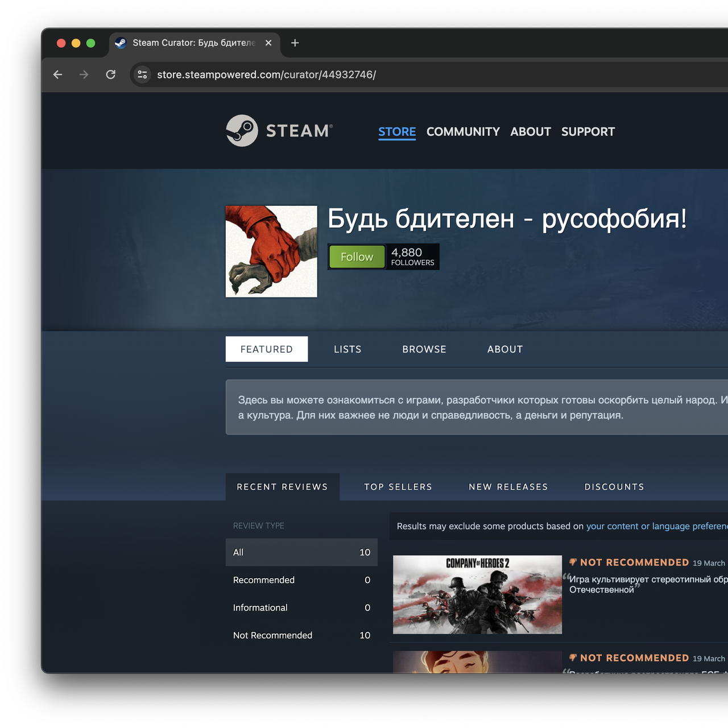Image resolution: width=728 pixels, height=728 pixels.
Task: Select the RECENT REVIEWS tab
Action: click(283, 487)
